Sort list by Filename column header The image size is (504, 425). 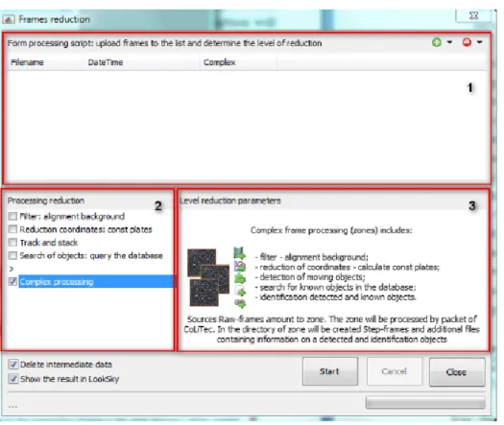coord(27,62)
